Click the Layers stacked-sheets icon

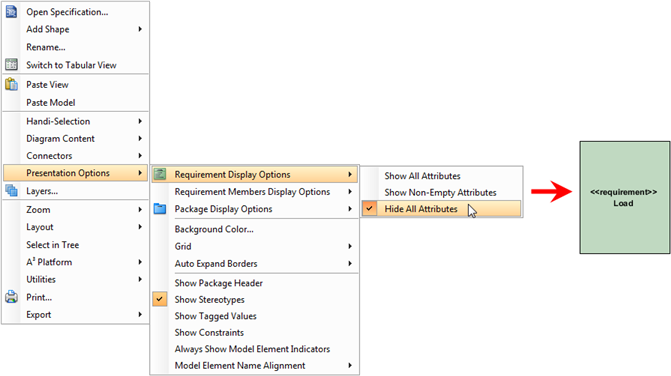(11, 190)
